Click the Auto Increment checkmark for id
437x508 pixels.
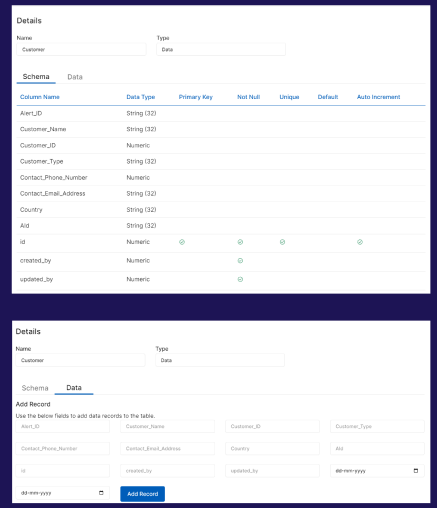360,242
